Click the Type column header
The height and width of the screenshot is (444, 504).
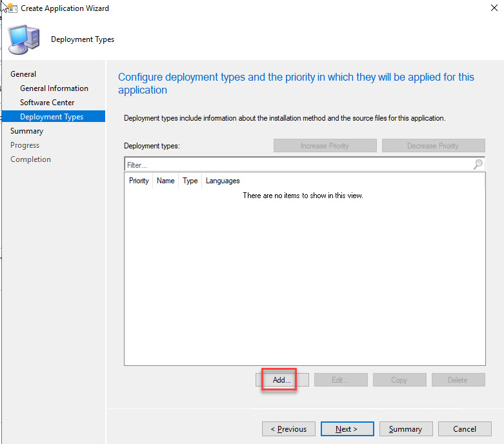tap(190, 181)
